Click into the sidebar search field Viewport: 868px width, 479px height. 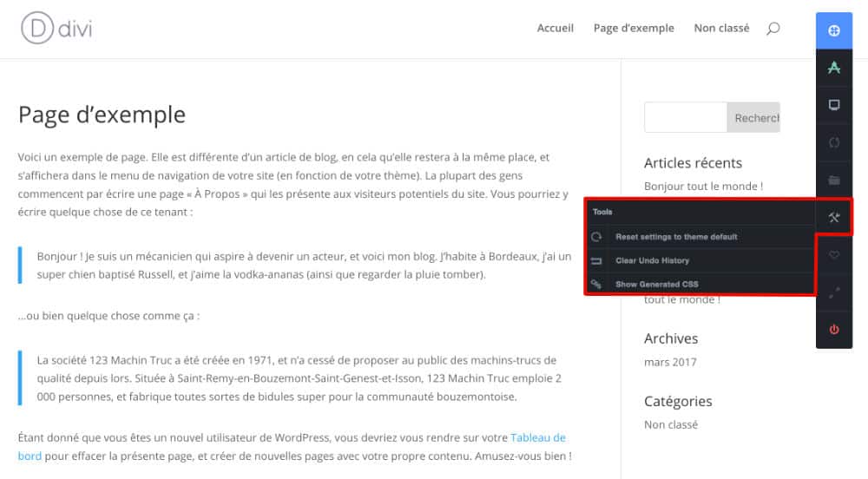click(685, 117)
